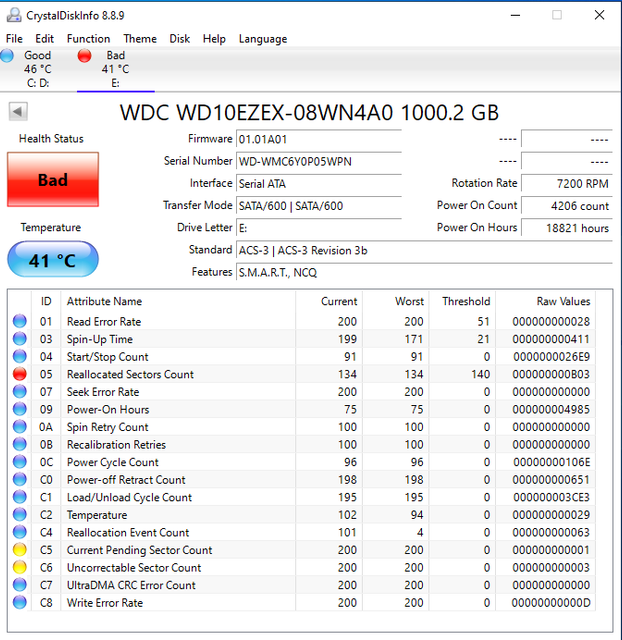Open the File menu
Image resolution: width=622 pixels, height=640 pixels.
tap(14, 39)
